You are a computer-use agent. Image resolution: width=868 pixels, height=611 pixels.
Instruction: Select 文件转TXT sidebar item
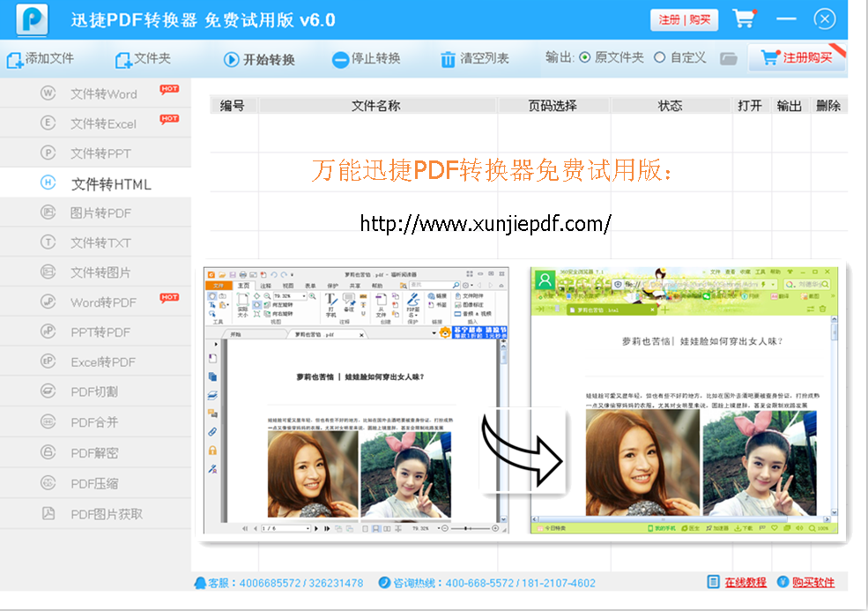[96, 242]
